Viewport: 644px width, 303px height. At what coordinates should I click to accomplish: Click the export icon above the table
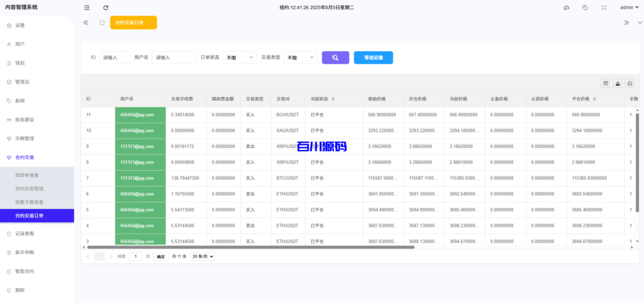[x=618, y=83]
